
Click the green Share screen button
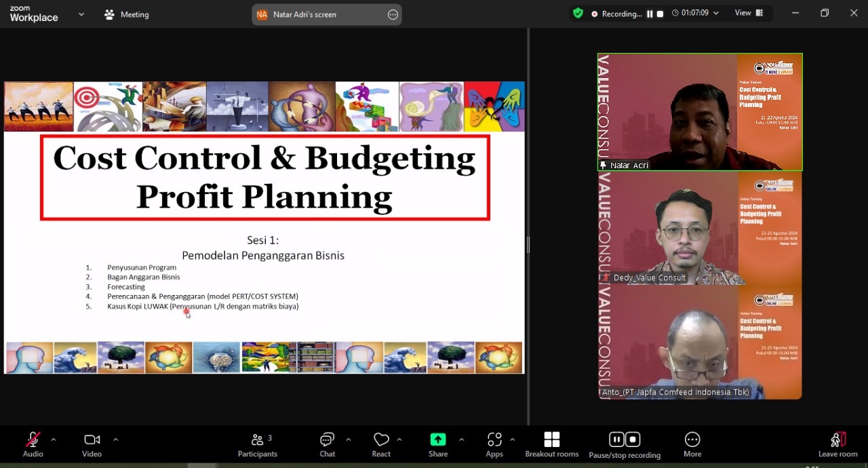tap(438, 444)
